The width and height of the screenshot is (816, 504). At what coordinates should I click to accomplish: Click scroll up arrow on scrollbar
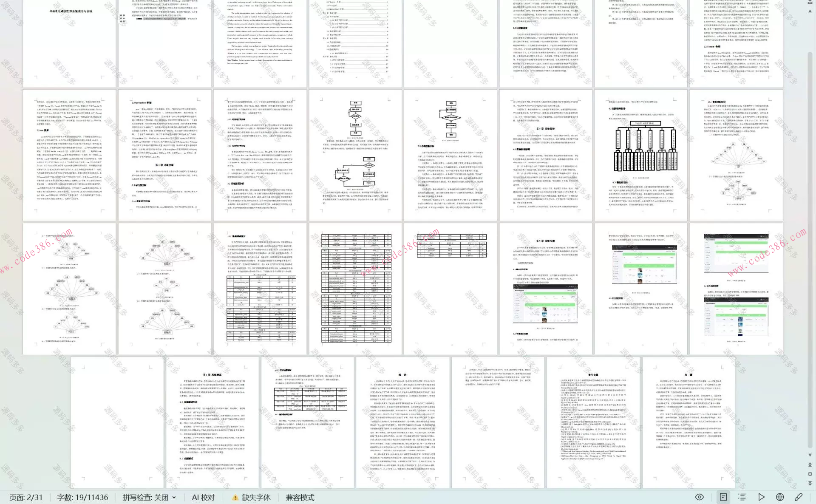(810, 11)
